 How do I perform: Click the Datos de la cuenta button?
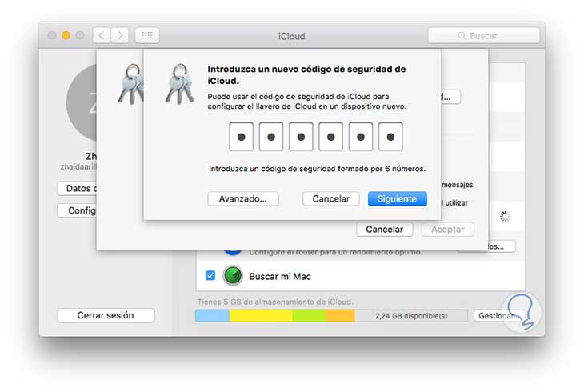pyautogui.click(x=78, y=188)
